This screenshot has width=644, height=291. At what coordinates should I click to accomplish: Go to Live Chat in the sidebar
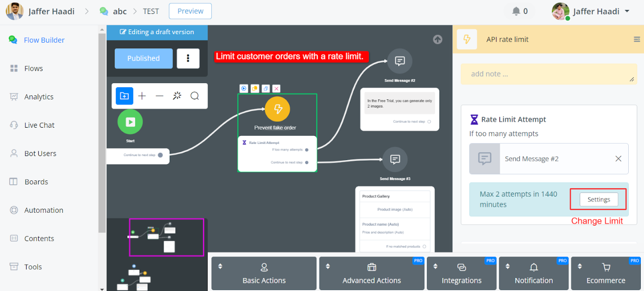[x=39, y=125]
